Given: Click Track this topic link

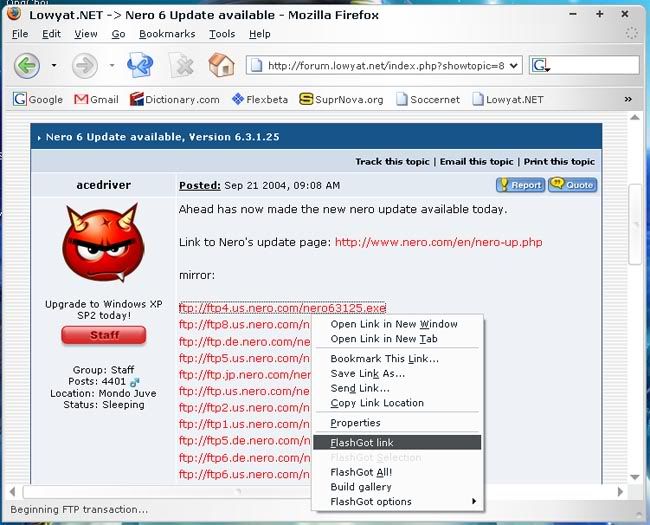Looking at the screenshot, I should (392, 162).
